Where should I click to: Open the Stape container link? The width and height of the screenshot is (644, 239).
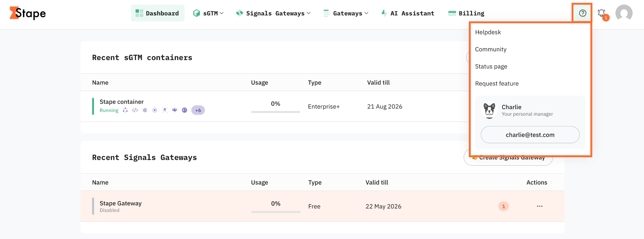pos(121,102)
